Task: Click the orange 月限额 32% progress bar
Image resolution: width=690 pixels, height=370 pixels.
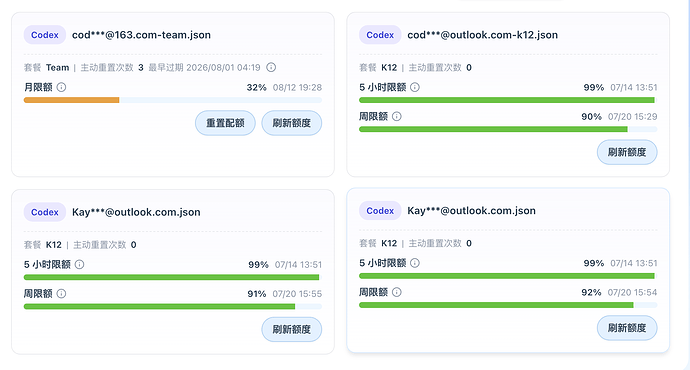Action: 173,100
